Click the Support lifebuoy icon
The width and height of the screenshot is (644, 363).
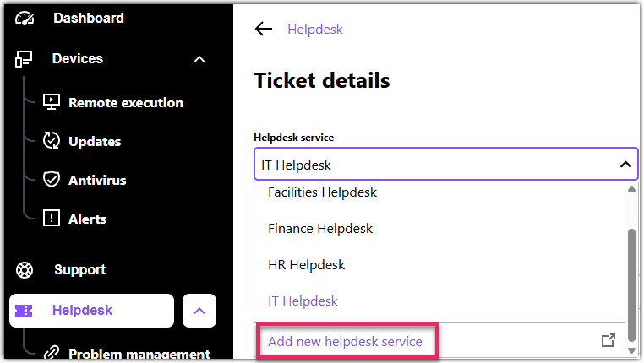(25, 270)
